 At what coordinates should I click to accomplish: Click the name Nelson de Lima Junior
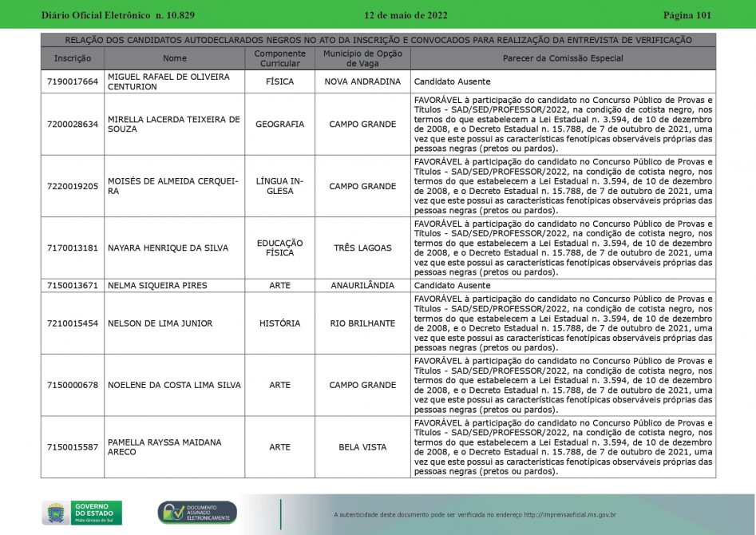tap(160, 323)
